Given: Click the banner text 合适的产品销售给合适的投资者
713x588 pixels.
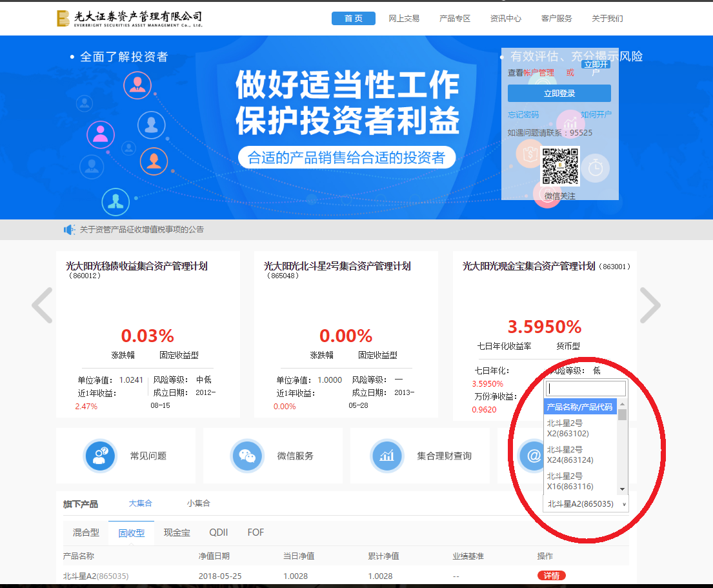Looking at the screenshot, I should pyautogui.click(x=346, y=157).
